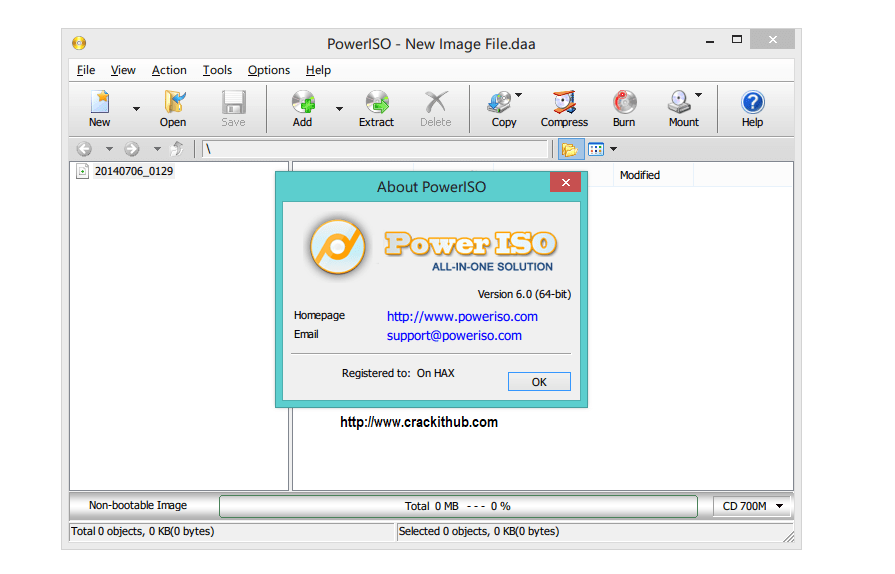The height and width of the screenshot is (574, 895).
Task: Close the About PowerISO dialog
Action: click(x=566, y=183)
